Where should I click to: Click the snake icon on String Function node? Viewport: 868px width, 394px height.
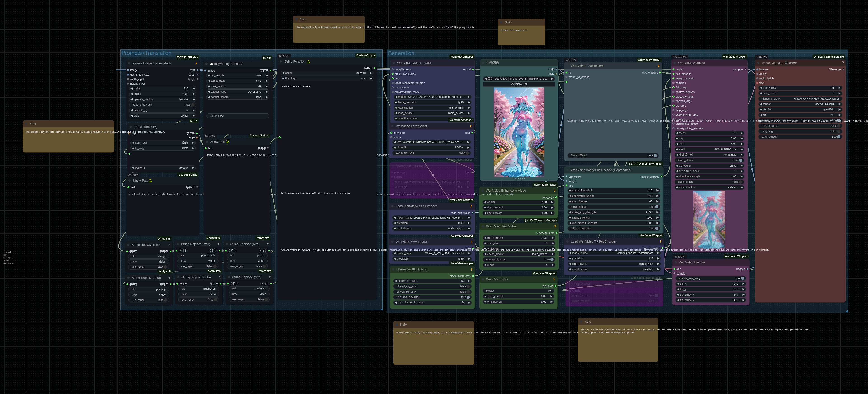click(x=308, y=62)
